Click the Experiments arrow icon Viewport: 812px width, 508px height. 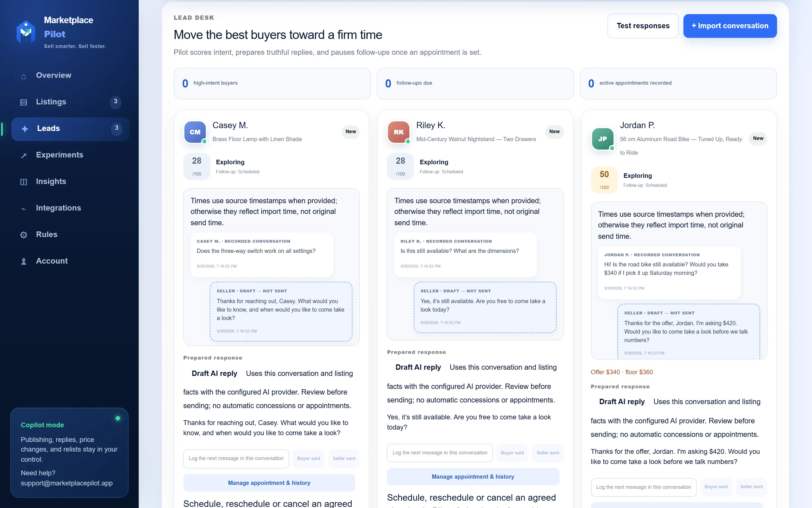[x=23, y=155]
